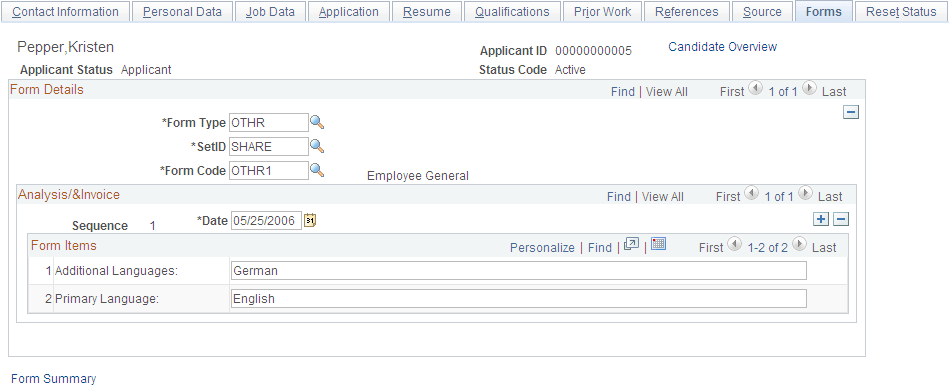Go to First in Analysis/&Invoice
949x390 pixels.
(727, 197)
